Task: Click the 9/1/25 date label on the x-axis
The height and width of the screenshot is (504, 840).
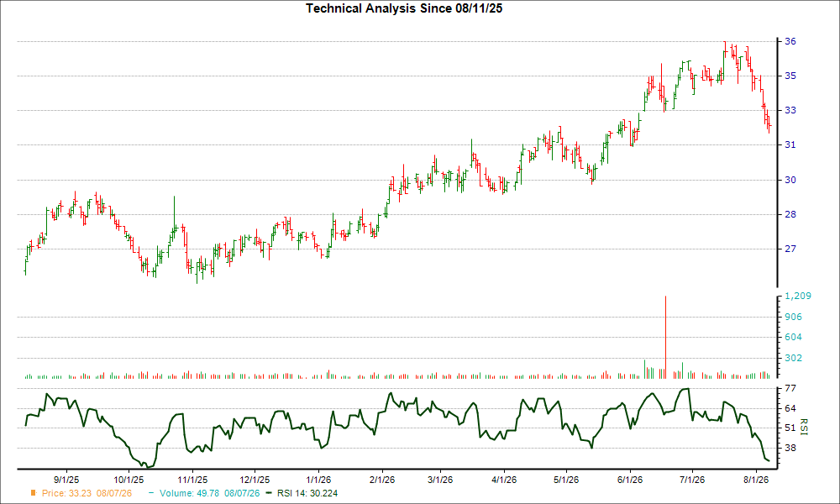Action: (x=67, y=480)
